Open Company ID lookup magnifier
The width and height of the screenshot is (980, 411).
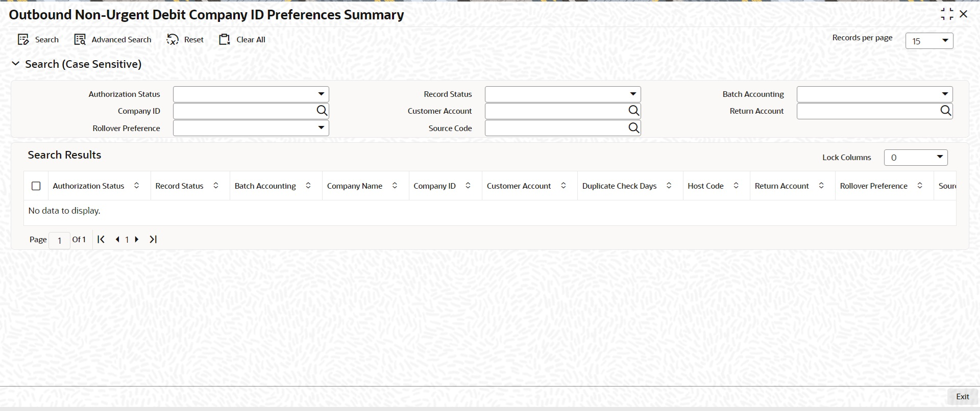tap(322, 111)
